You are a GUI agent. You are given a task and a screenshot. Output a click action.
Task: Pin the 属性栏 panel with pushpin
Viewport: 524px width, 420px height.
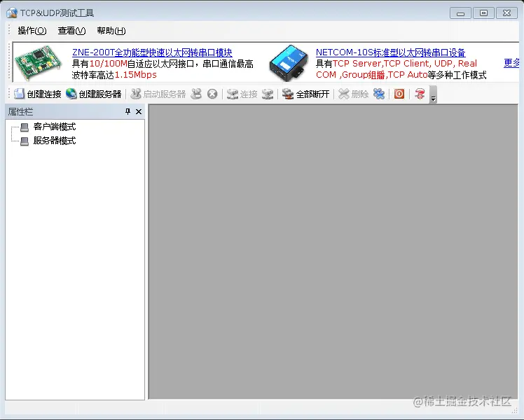point(127,111)
